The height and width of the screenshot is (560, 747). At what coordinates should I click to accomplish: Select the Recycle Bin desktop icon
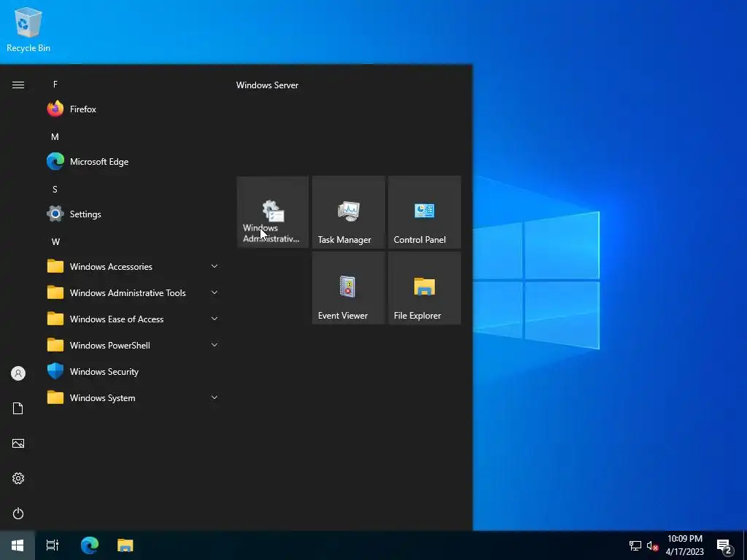coord(28,29)
